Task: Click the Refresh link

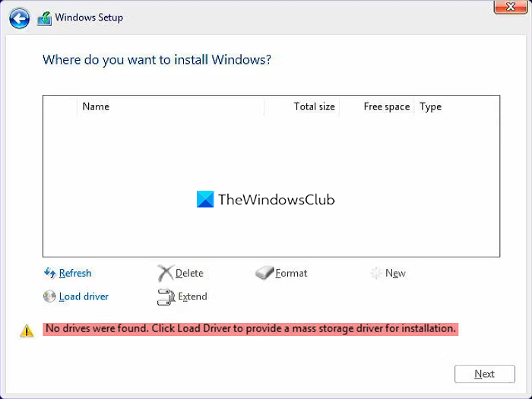Action: point(75,273)
